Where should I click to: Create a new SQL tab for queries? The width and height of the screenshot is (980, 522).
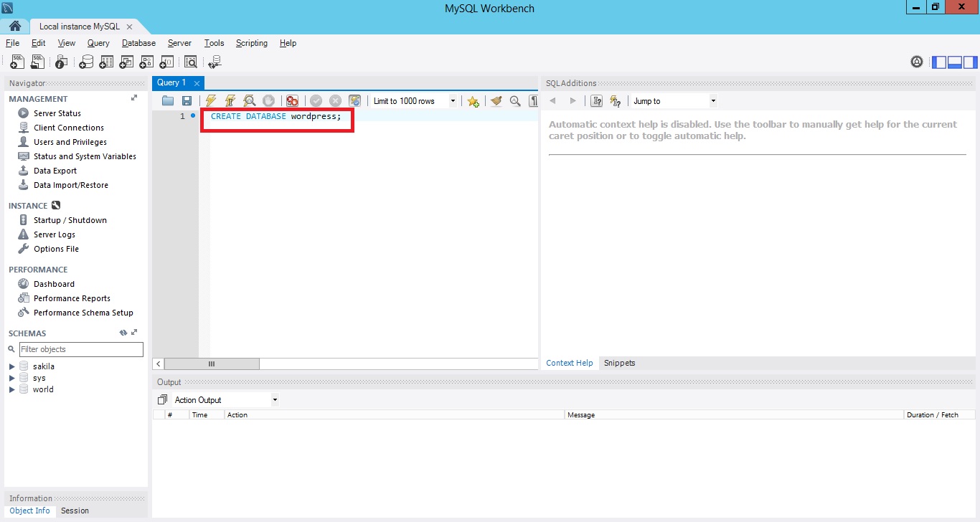click(x=17, y=62)
